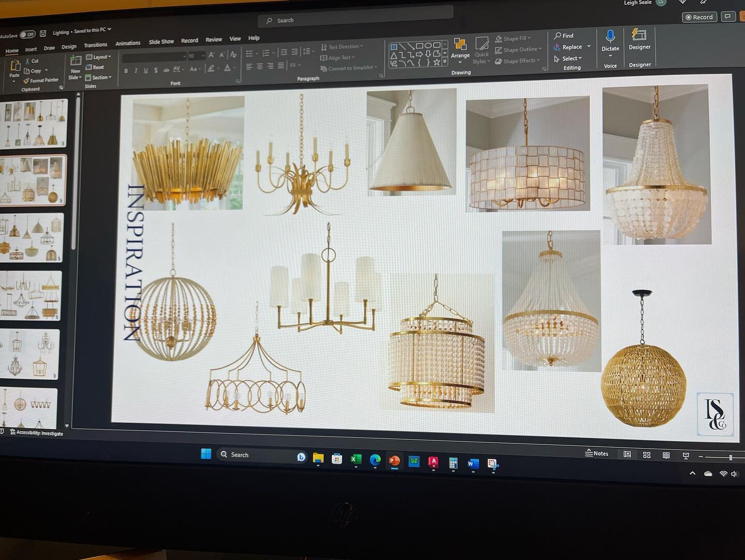The width and height of the screenshot is (745, 560).
Task: Open the font name combo box
Action: [x=154, y=56]
